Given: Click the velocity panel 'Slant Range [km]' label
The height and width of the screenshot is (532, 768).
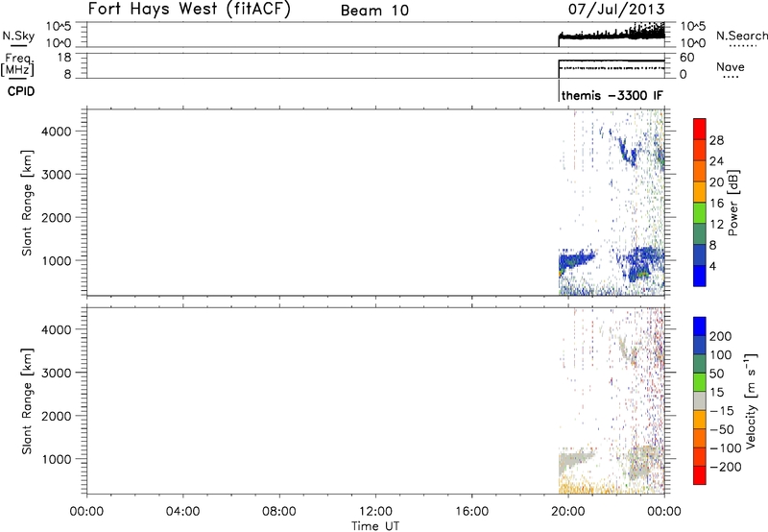Looking at the screenshot, I should [x=27, y=401].
